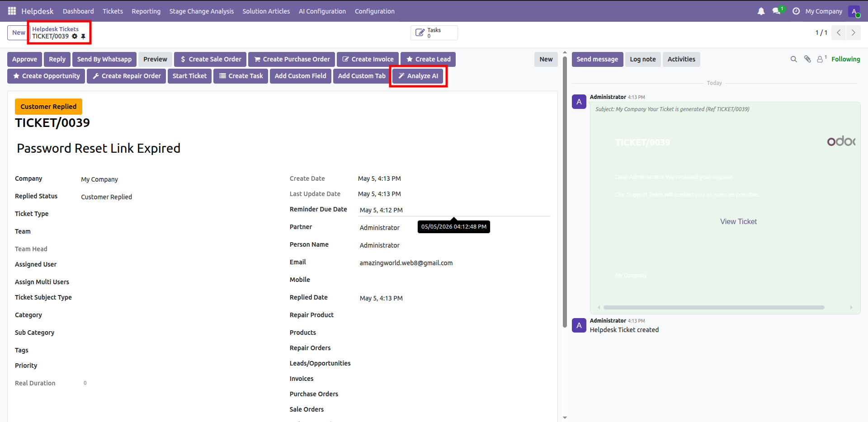Open the notifications bell icon
The image size is (868, 422).
761,11
